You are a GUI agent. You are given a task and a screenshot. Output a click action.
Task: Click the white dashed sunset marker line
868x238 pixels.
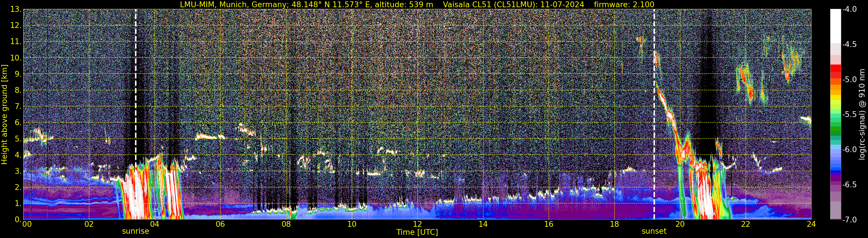654,114
